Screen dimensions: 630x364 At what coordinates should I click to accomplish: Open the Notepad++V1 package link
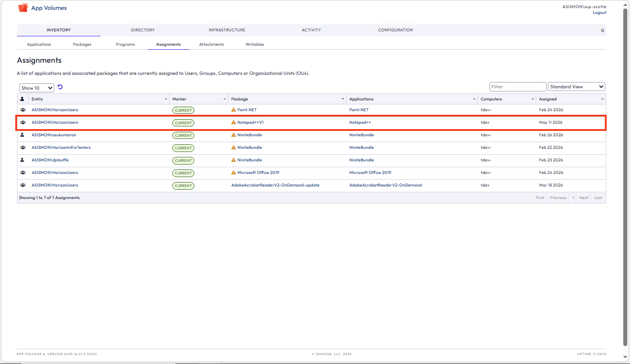(x=250, y=122)
